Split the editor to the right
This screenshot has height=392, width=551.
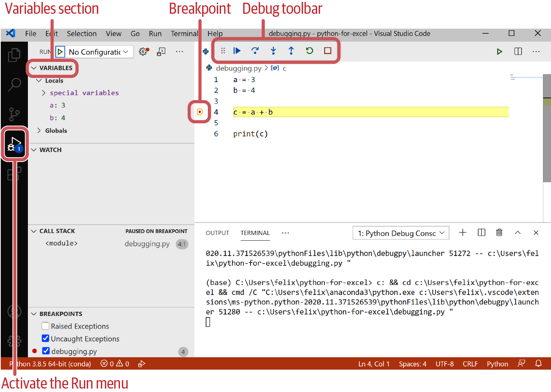point(518,52)
